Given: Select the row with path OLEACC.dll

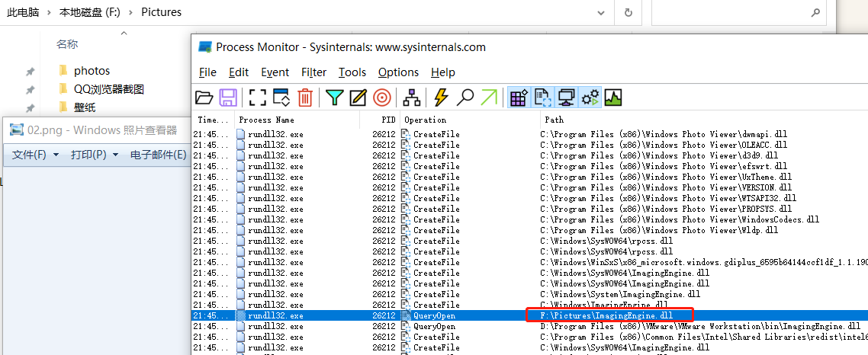Looking at the screenshot, I should pyautogui.click(x=530, y=145).
